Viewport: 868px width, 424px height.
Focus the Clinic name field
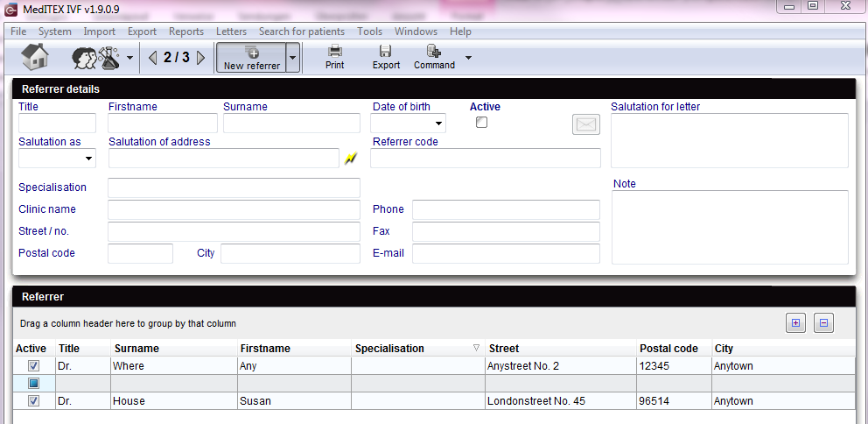(x=234, y=210)
